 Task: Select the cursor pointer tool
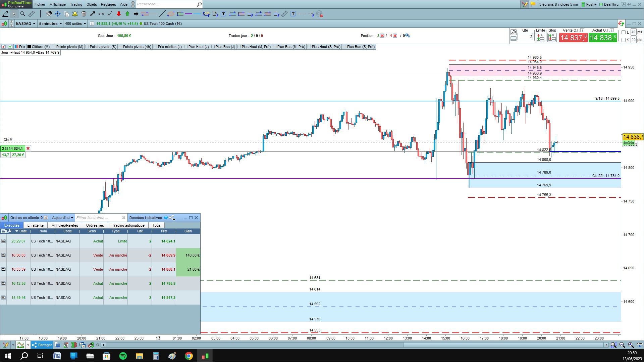tap(14, 14)
